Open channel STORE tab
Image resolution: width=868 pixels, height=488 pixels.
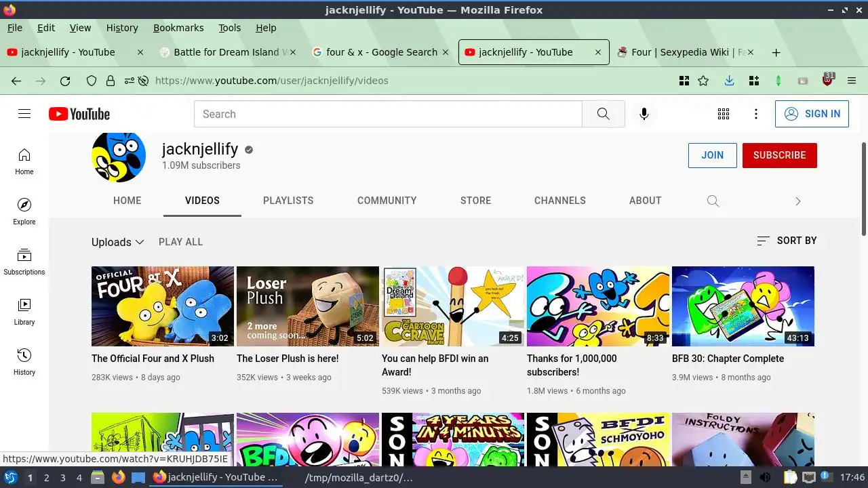click(476, 201)
